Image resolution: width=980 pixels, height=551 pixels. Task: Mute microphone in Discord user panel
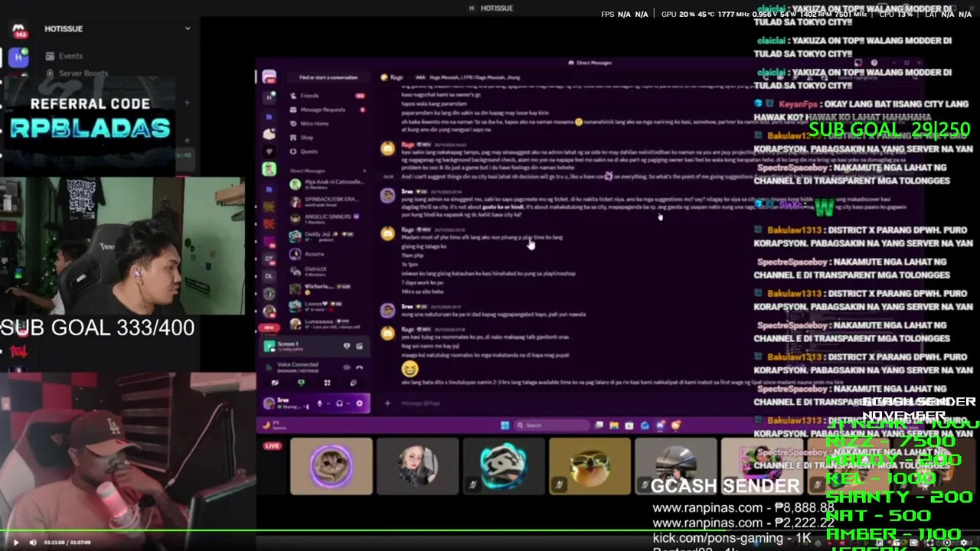(x=320, y=403)
